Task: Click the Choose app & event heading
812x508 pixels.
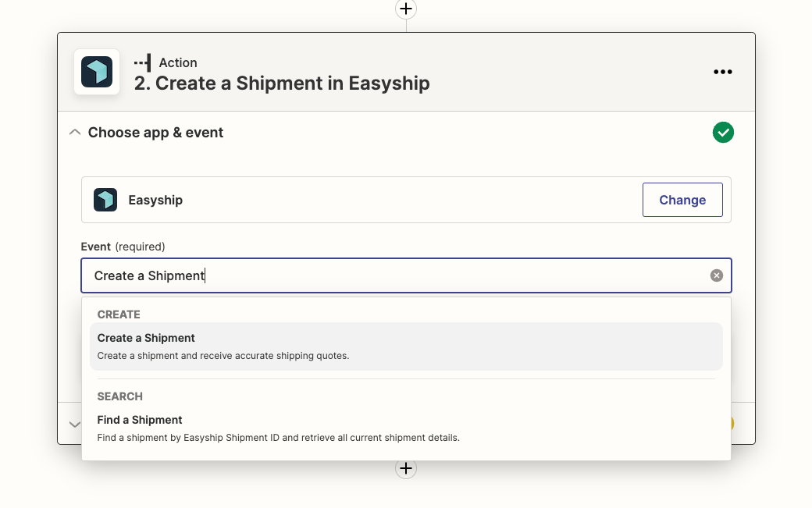Action: (x=155, y=133)
